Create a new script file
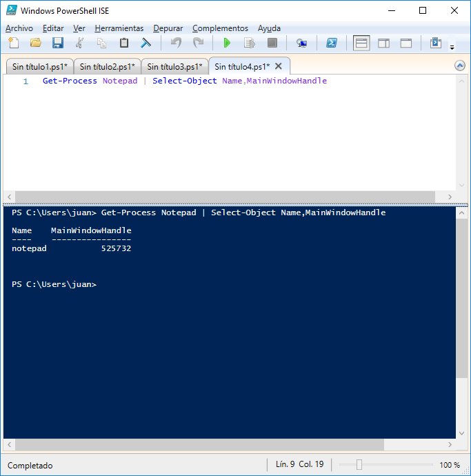 coord(14,43)
